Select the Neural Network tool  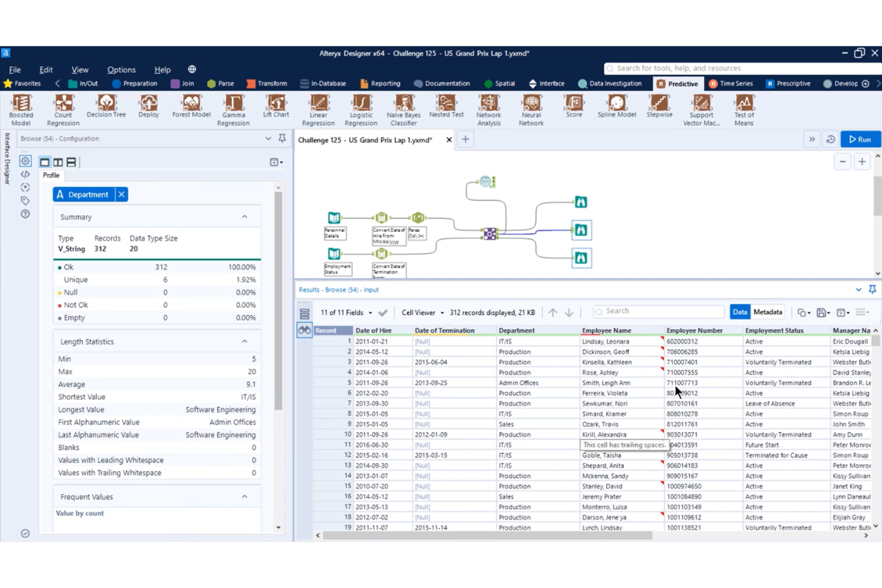[531, 110]
